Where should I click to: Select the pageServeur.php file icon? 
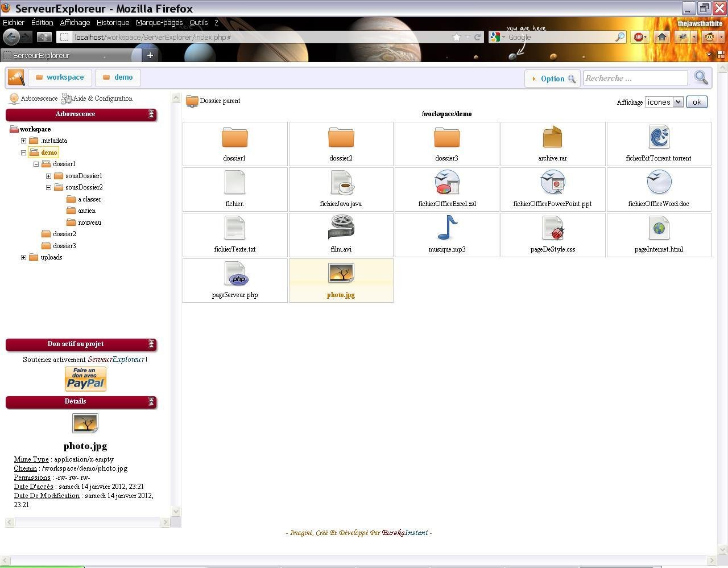coord(235,275)
